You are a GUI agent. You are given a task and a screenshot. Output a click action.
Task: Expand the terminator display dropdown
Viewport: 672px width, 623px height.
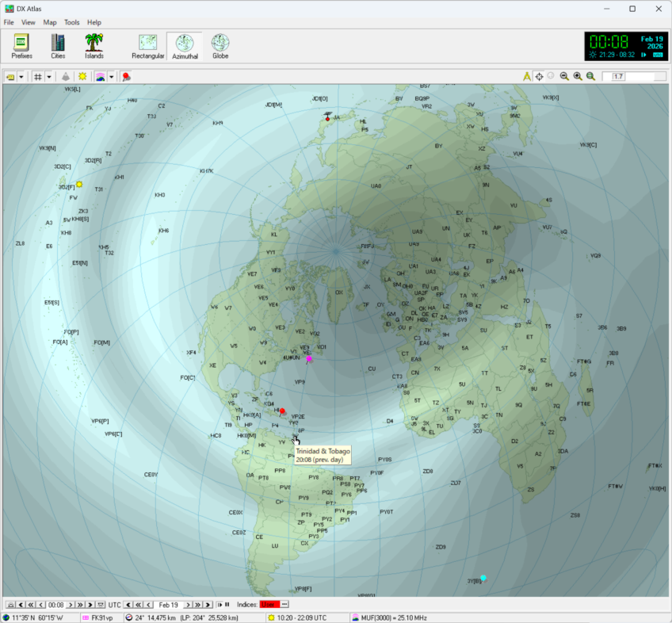111,76
